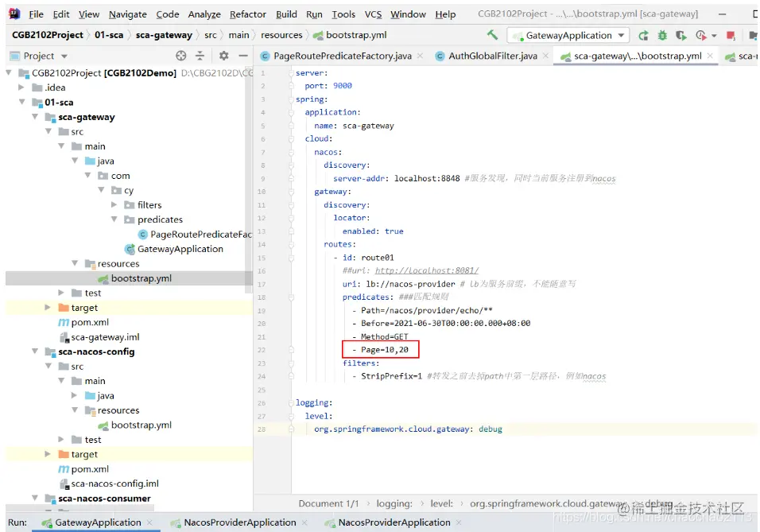Toggle the fold marker on the gateway: line
This screenshot has width=760, height=532.
(291, 192)
